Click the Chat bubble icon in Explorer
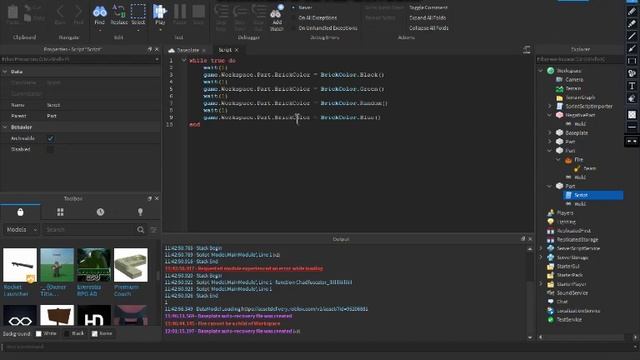 pos(551,302)
